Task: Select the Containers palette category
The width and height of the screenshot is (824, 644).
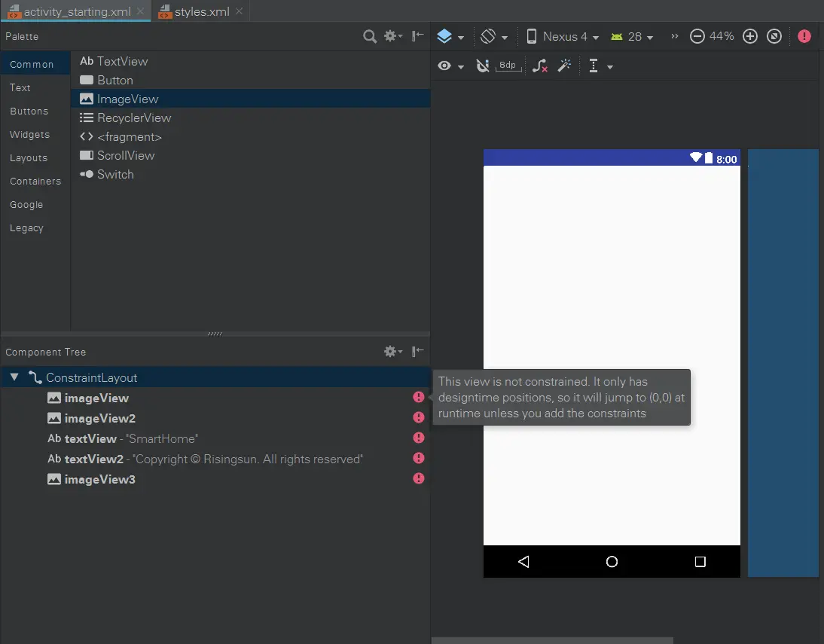Action: tap(35, 181)
